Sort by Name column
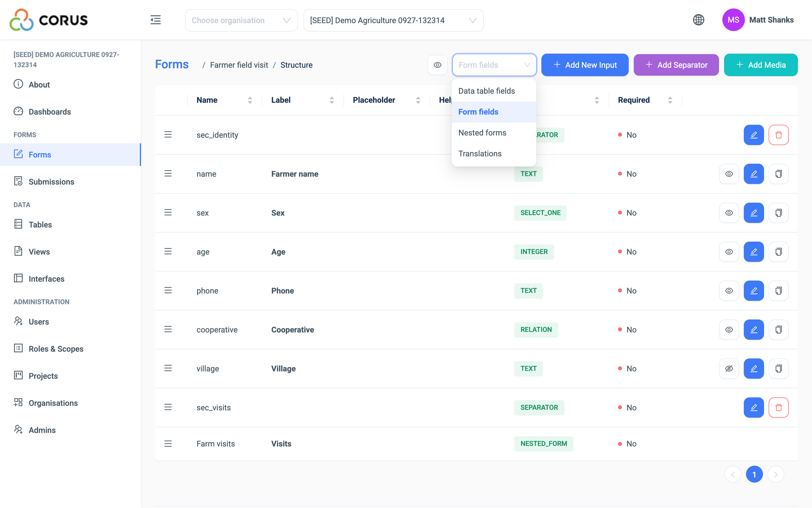This screenshot has height=508, width=812. pyautogui.click(x=250, y=100)
